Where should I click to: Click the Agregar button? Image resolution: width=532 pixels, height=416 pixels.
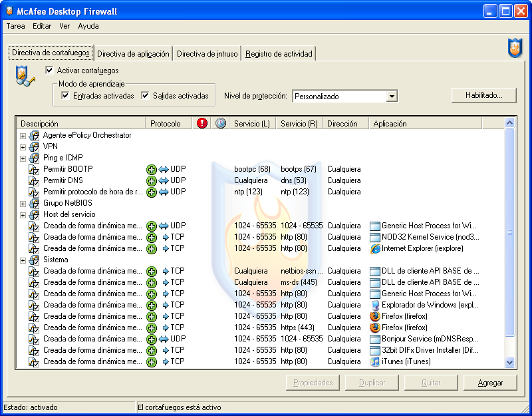[x=490, y=383]
